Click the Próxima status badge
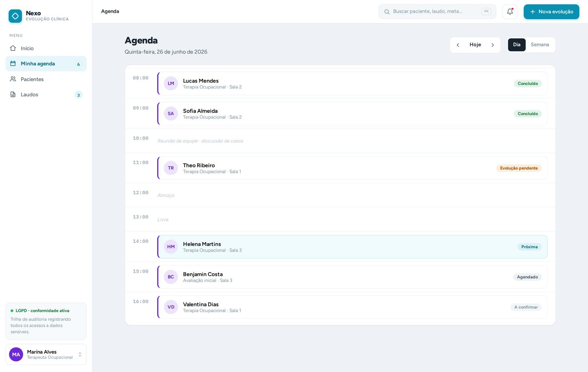 click(530, 247)
